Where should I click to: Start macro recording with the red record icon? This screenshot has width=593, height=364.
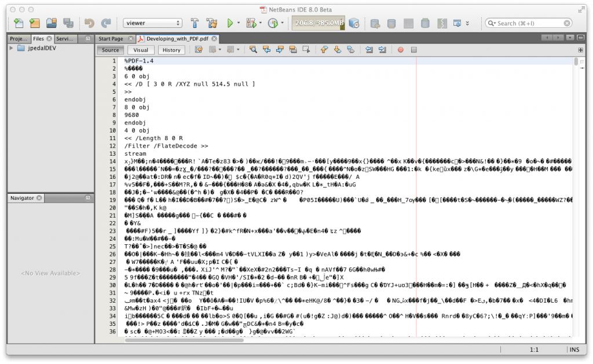(400, 50)
